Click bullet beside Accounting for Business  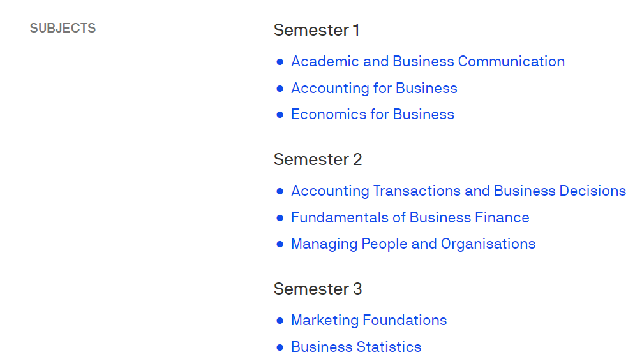coord(280,89)
